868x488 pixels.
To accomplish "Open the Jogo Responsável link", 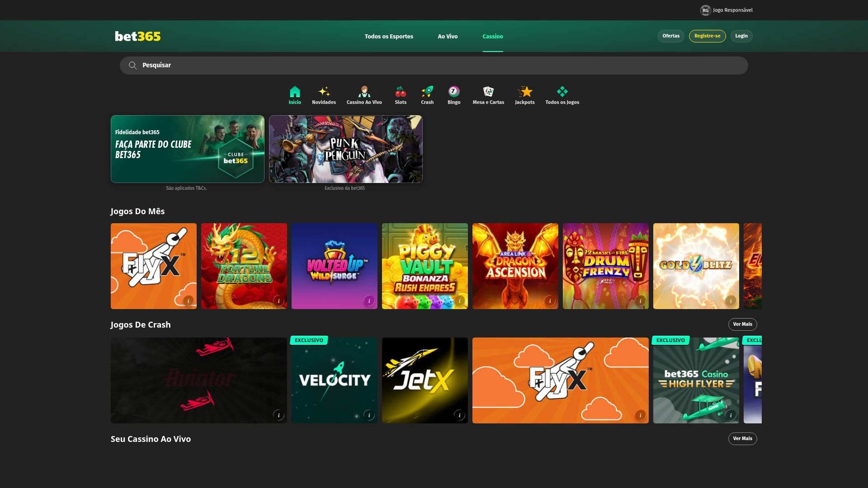I will 733,10.
